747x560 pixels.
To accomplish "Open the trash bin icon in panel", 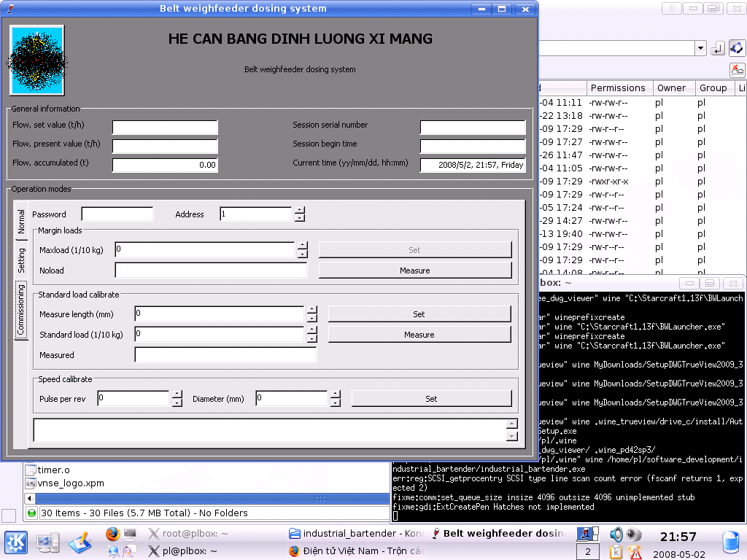I will (x=730, y=542).
